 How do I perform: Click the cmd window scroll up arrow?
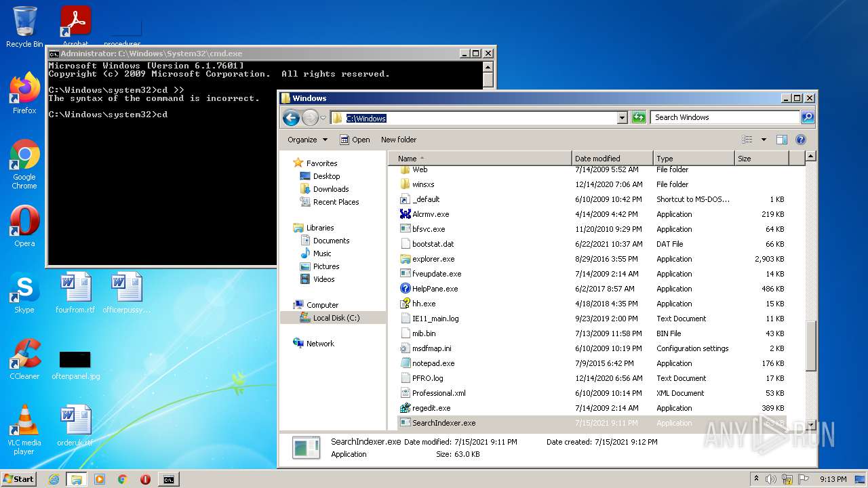(x=488, y=67)
